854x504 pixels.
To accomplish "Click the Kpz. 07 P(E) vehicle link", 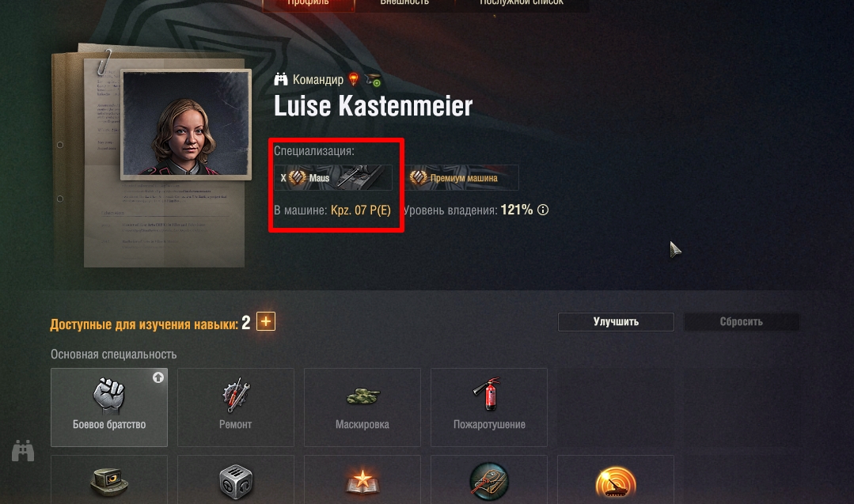I will click(361, 210).
